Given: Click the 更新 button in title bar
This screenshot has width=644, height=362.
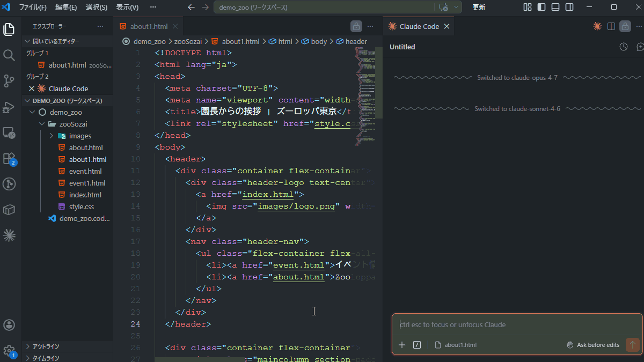Looking at the screenshot, I should [x=479, y=8].
